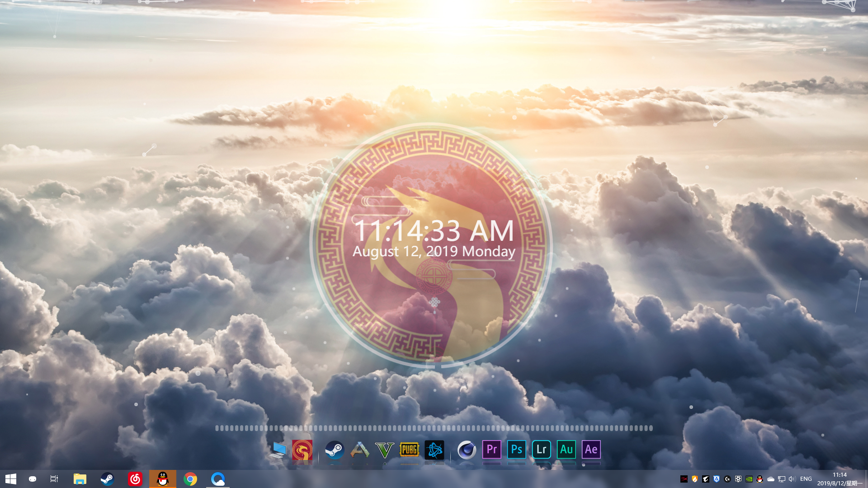Open Task View on the taskbar
This screenshot has width=868, height=488.
point(54,479)
